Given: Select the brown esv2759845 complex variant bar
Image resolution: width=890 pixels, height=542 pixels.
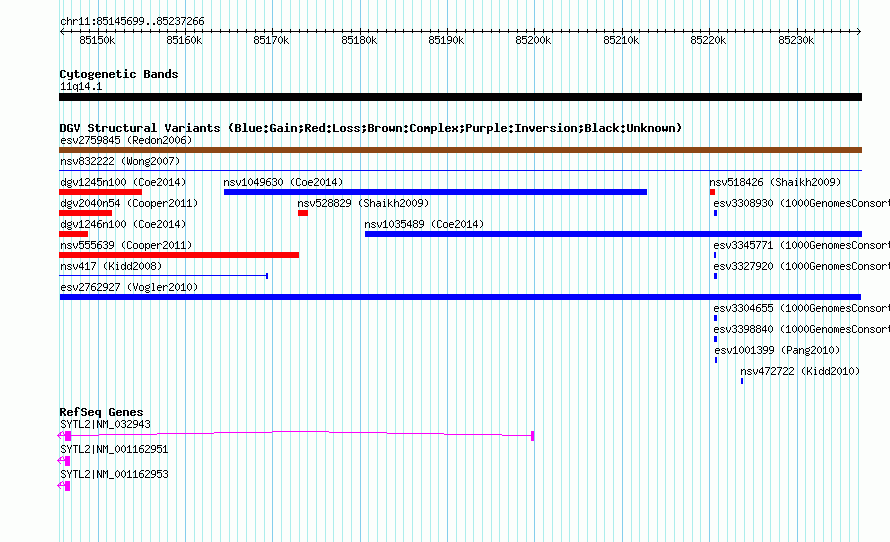Looking at the screenshot, I should (x=460, y=150).
